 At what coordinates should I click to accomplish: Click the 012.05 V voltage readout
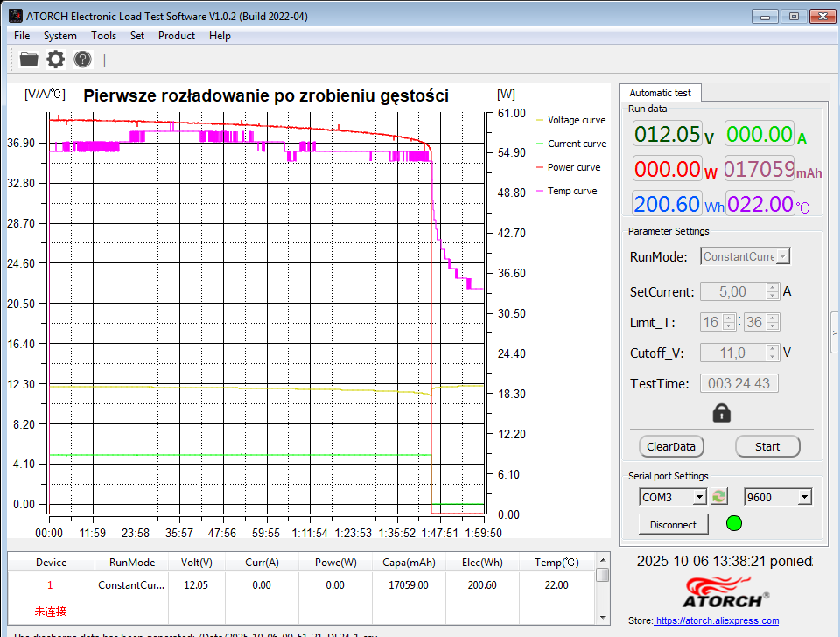pyautogui.click(x=667, y=134)
